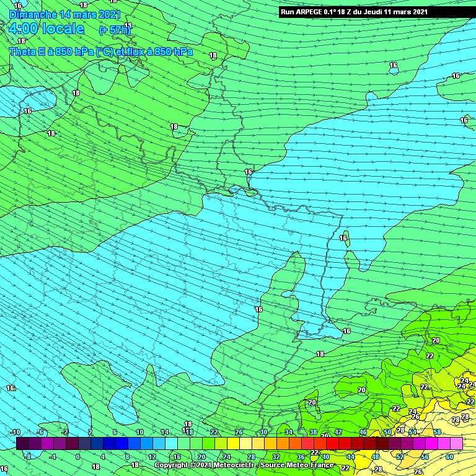Select the dark maroon swatch at 48
This screenshot has width=476, height=476.
pyautogui.click(x=382, y=443)
